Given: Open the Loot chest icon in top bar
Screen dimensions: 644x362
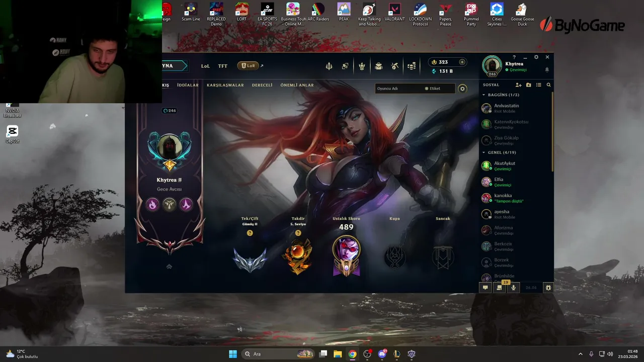Looking at the screenshot, I should tap(378, 66).
